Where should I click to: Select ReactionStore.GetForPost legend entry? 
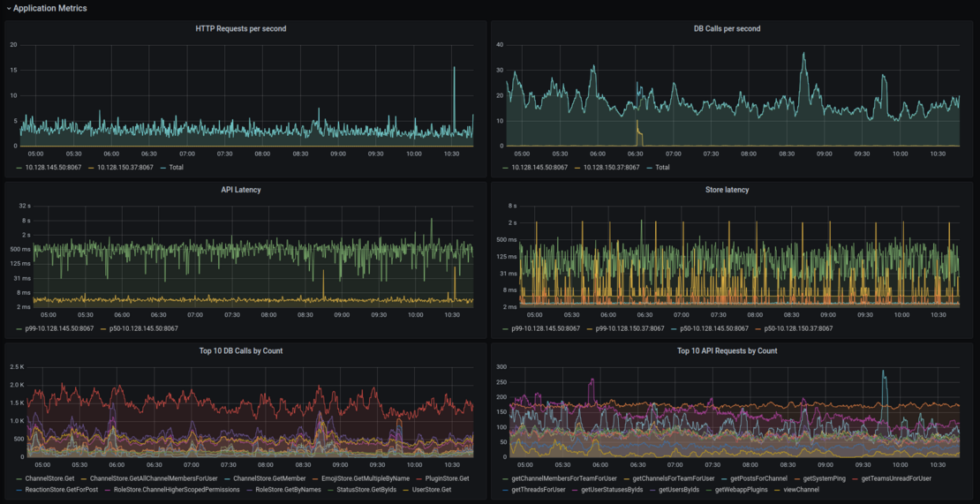(x=62, y=490)
